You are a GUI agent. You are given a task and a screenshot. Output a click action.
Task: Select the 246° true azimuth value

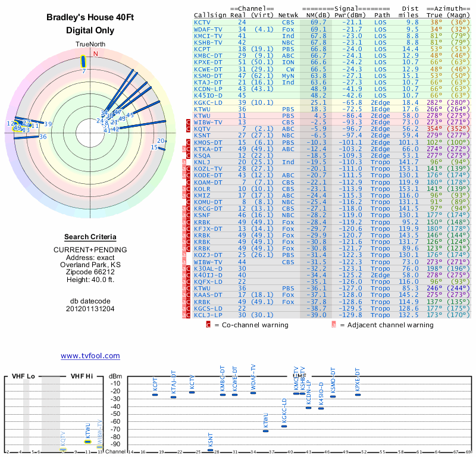(x=434, y=288)
